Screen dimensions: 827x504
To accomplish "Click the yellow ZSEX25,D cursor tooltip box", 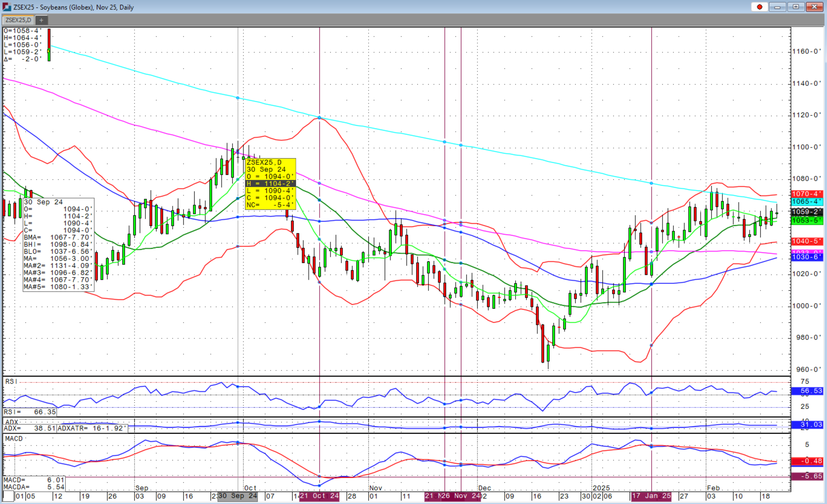I will point(270,183).
